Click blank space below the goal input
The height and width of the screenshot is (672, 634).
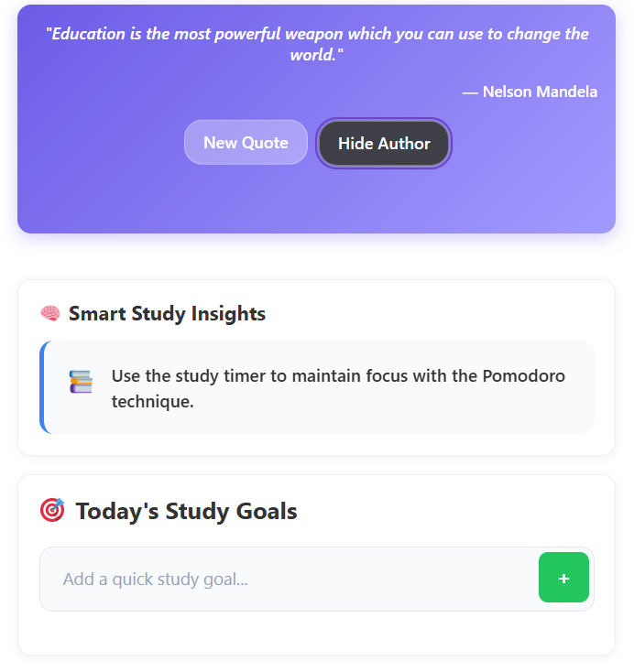pyautogui.click(x=317, y=633)
